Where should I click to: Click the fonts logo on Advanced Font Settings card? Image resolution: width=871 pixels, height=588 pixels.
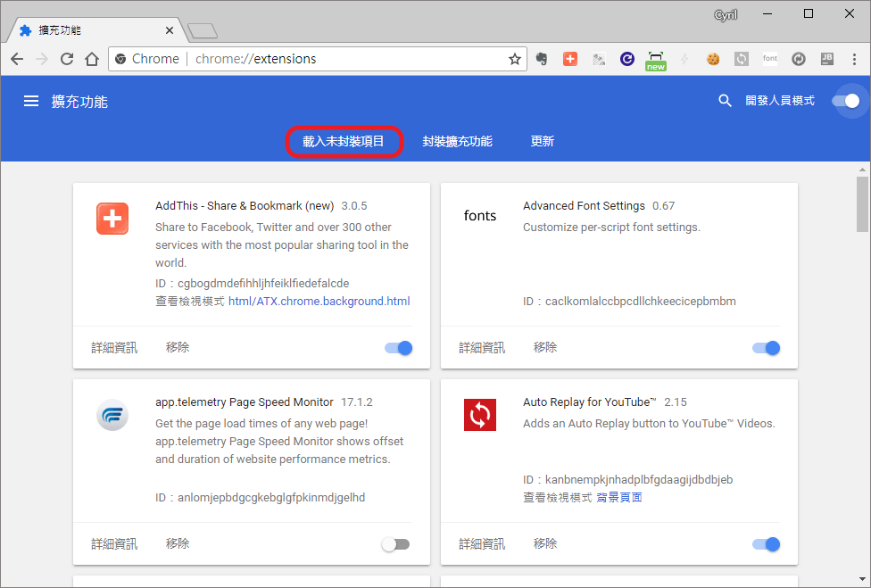(x=480, y=215)
